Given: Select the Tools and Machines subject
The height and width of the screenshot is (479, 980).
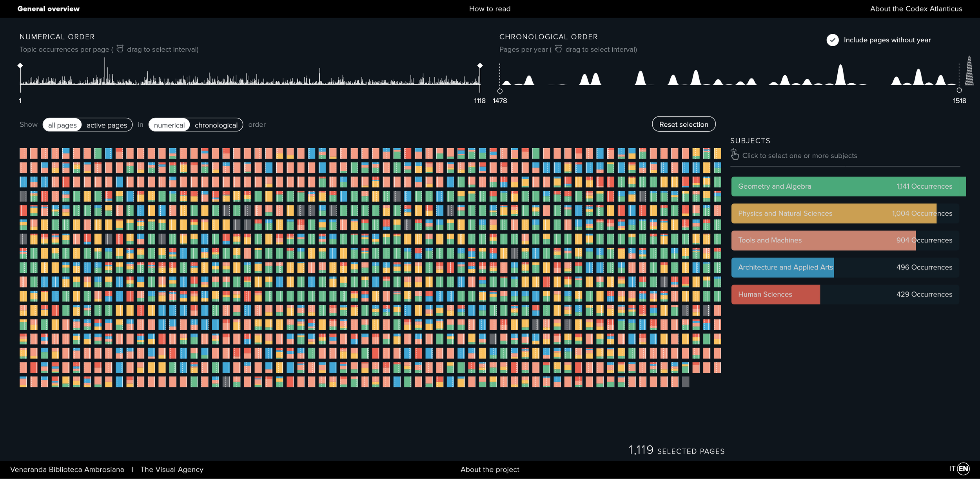Looking at the screenshot, I should 845,240.
